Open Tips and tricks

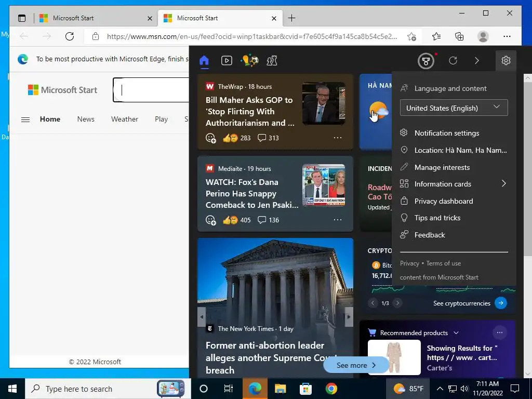pyautogui.click(x=437, y=218)
